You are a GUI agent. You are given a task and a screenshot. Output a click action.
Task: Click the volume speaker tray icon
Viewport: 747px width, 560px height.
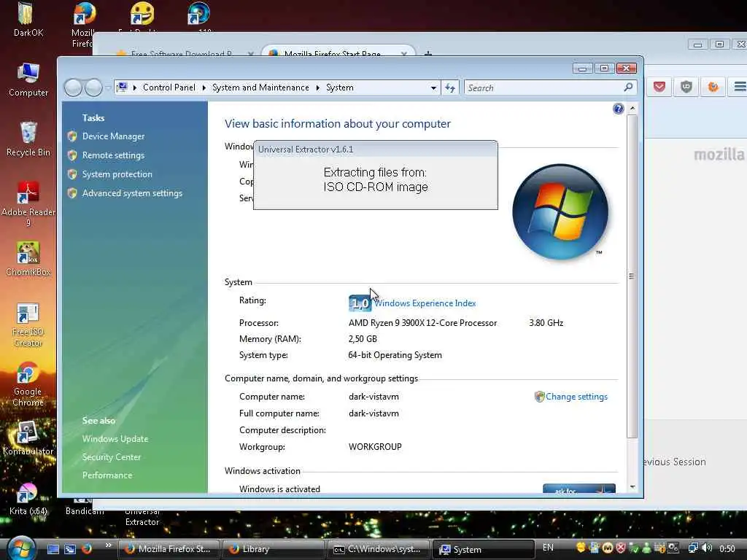pos(708,548)
